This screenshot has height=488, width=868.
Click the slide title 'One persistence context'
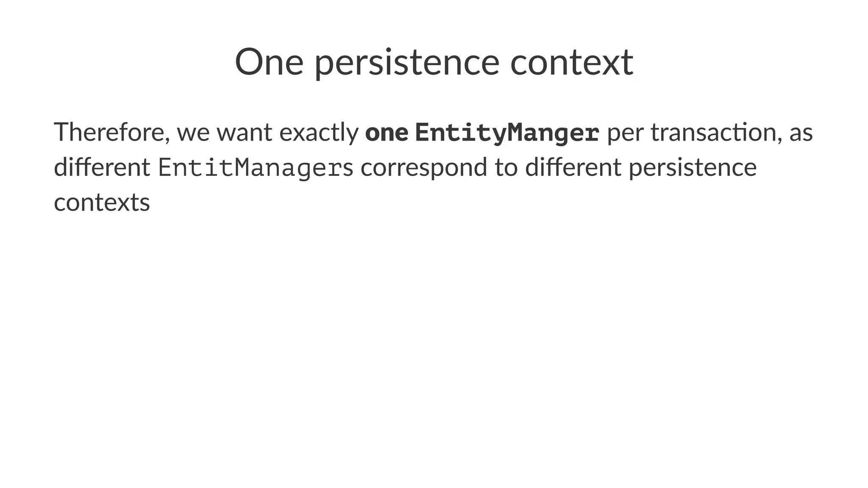point(434,62)
